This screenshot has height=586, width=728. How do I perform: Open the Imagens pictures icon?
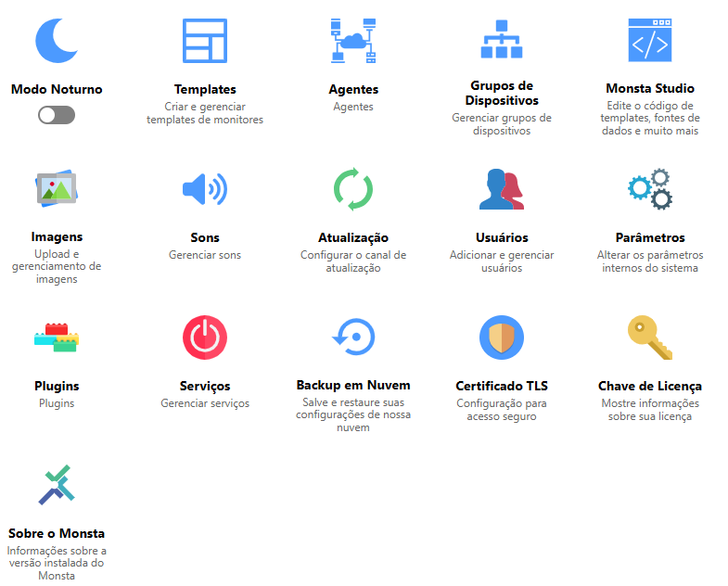click(x=57, y=189)
